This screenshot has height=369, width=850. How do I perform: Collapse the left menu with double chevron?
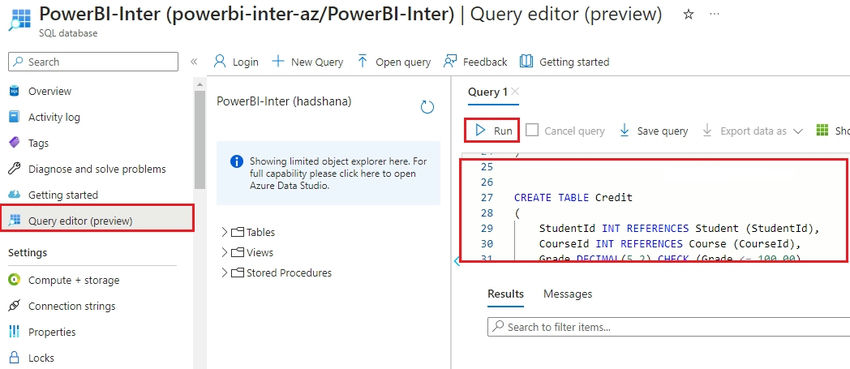tap(194, 62)
